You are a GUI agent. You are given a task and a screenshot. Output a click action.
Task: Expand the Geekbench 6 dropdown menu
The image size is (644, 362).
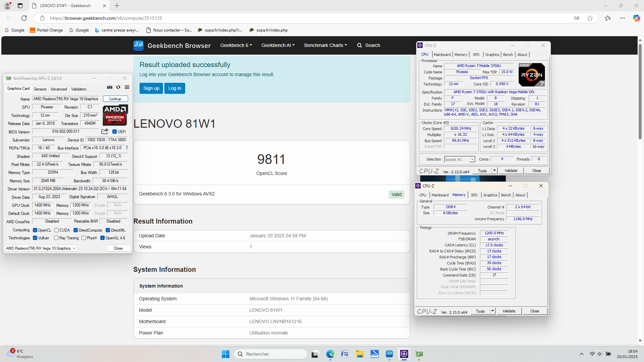(x=236, y=45)
